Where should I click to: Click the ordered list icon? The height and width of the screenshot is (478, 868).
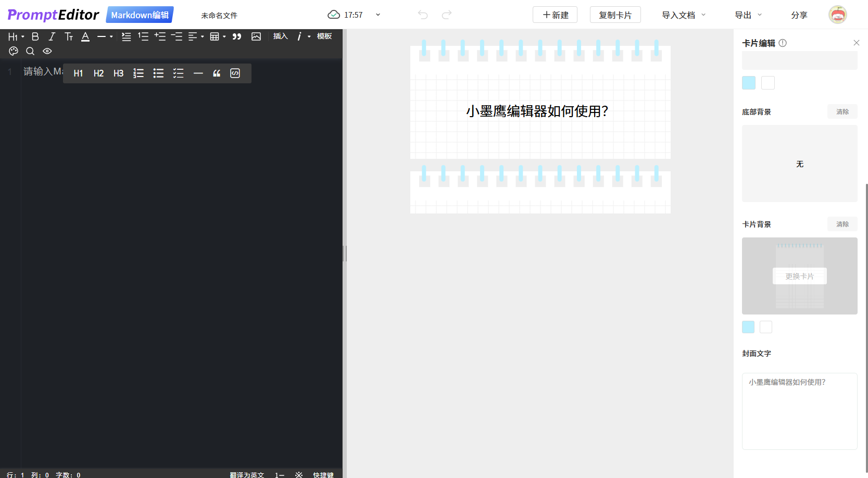(x=143, y=36)
